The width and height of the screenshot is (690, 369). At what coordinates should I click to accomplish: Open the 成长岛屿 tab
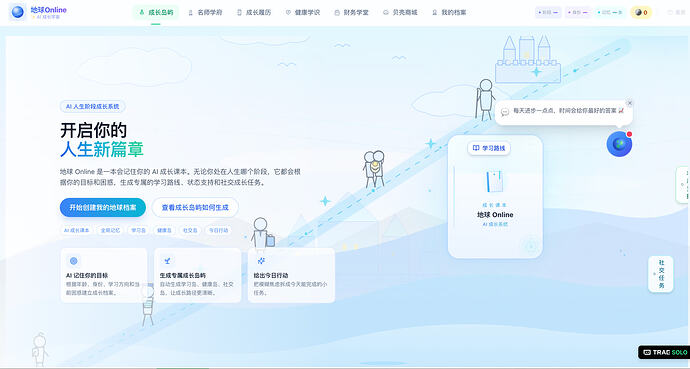pyautogui.click(x=156, y=12)
